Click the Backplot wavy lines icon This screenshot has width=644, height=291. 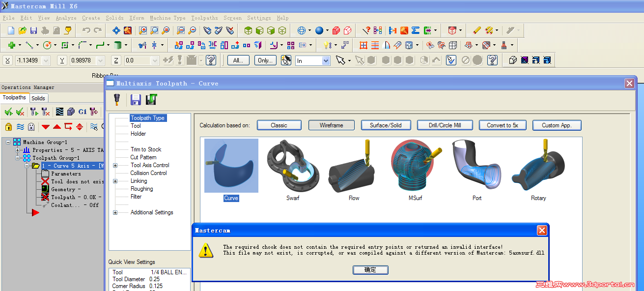pos(59,112)
